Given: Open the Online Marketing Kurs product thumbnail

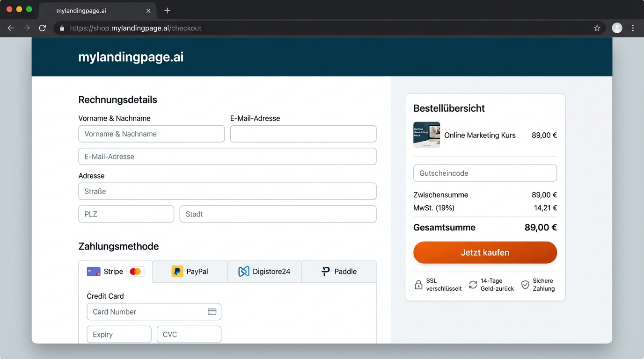Looking at the screenshot, I should click(x=426, y=135).
